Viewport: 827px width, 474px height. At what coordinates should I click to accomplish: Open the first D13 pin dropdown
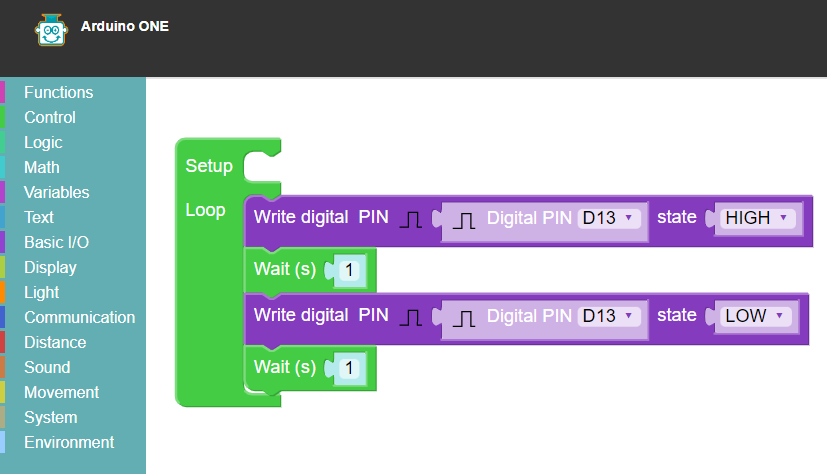point(608,218)
